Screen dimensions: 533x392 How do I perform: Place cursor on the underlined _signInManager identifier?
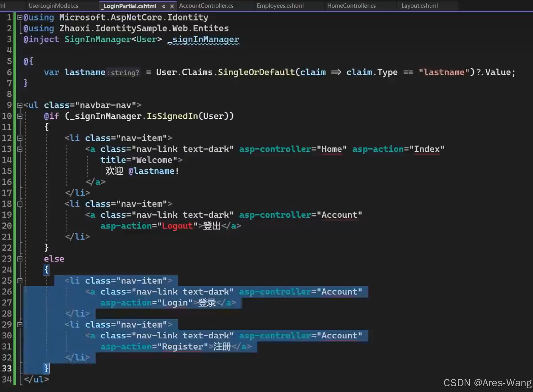(203, 39)
